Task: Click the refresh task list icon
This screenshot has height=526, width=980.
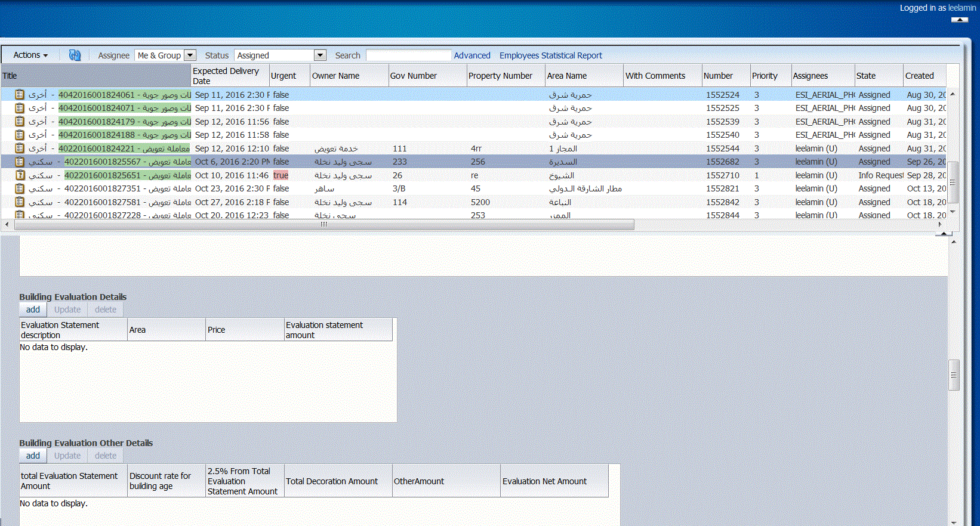Action: (75, 55)
